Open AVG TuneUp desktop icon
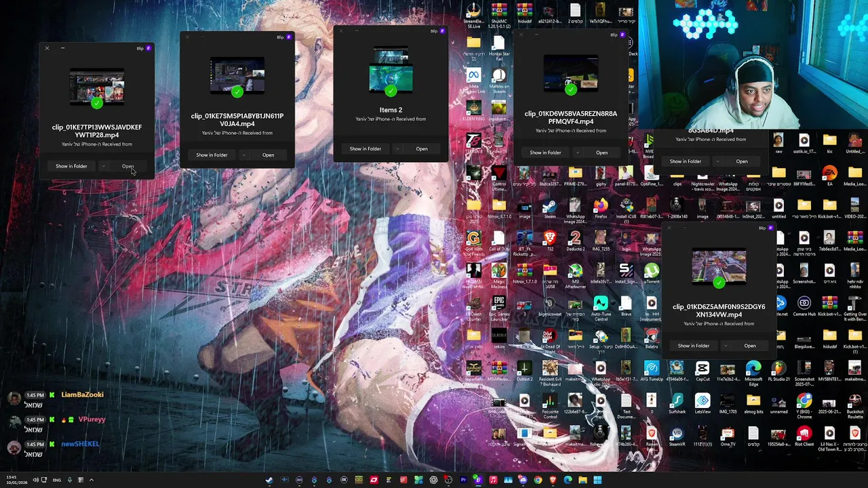The image size is (868, 488). (651, 371)
